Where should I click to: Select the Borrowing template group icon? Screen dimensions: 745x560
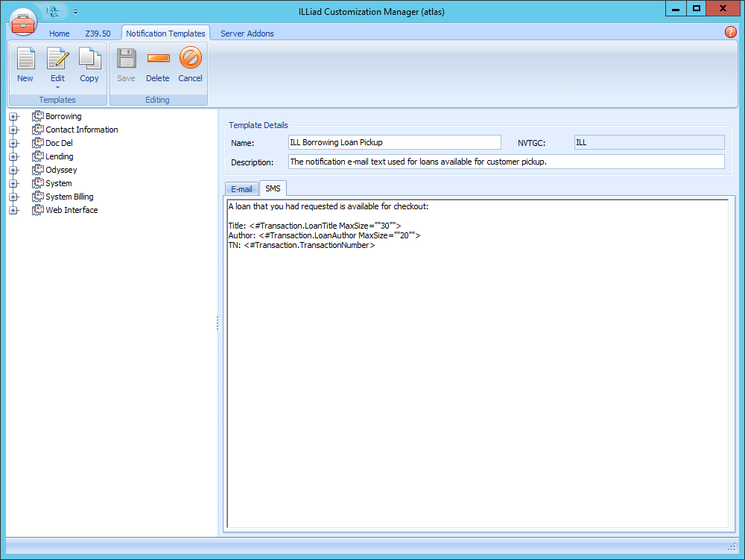pyautogui.click(x=37, y=115)
